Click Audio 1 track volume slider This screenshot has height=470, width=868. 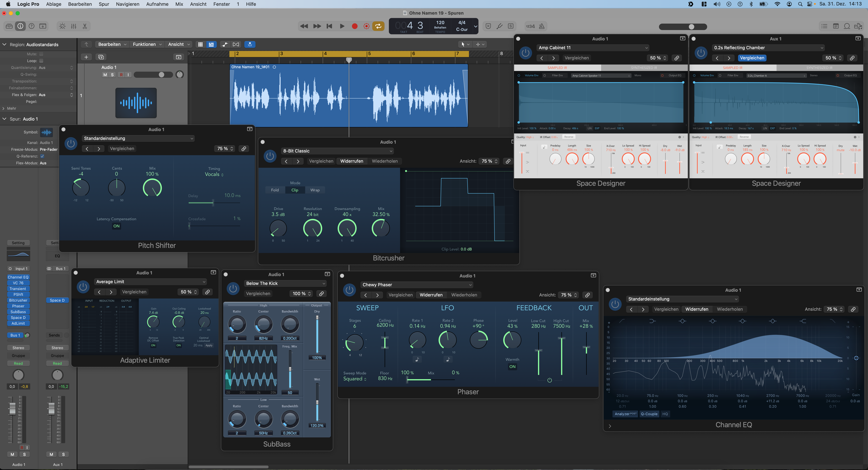[x=153, y=75]
